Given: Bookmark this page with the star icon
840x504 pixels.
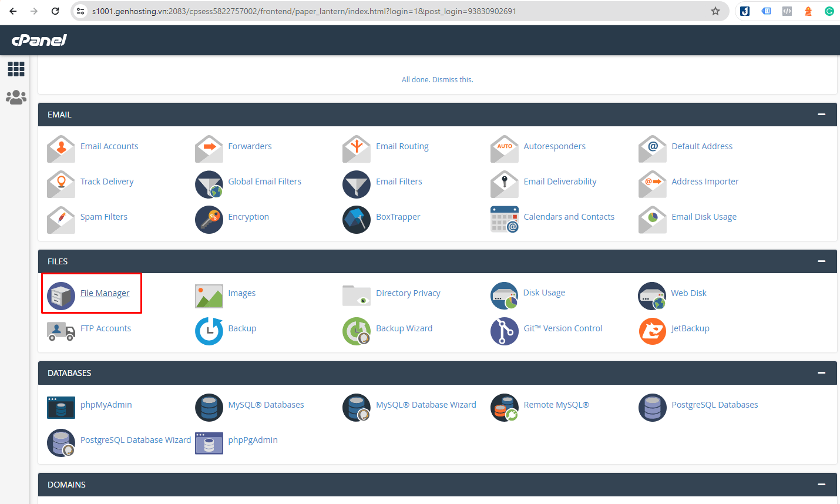Looking at the screenshot, I should click(715, 11).
